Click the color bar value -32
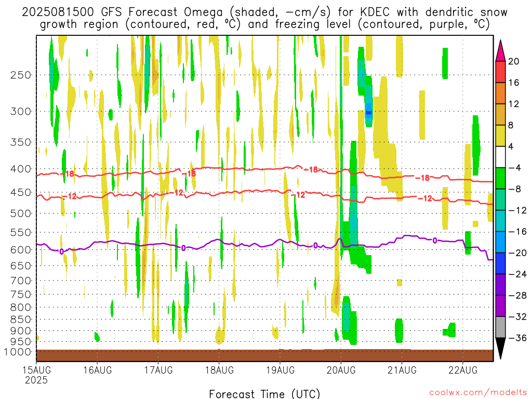The width and height of the screenshot is (532, 399). pyautogui.click(x=517, y=316)
